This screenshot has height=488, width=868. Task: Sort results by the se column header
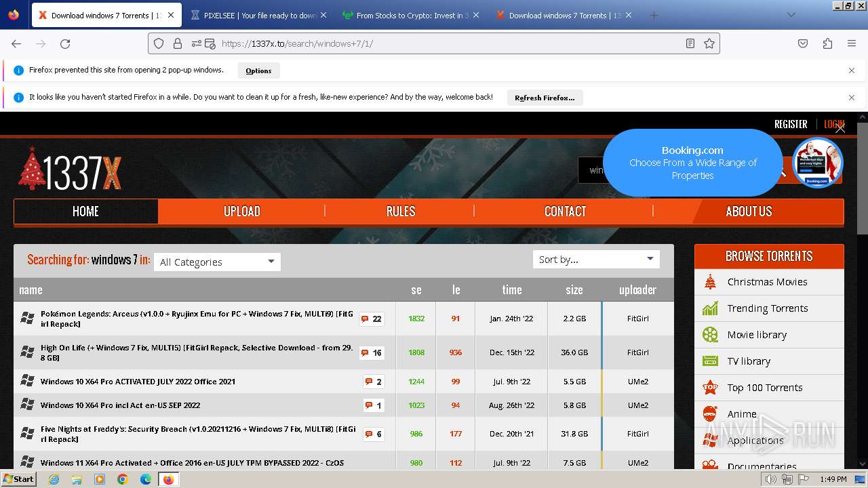pos(416,290)
